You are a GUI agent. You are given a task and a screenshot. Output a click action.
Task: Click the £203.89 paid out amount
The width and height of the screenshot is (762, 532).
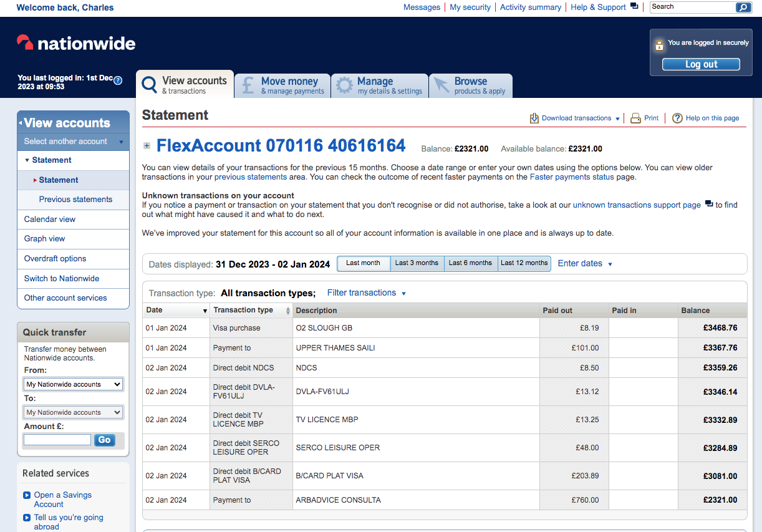click(585, 476)
